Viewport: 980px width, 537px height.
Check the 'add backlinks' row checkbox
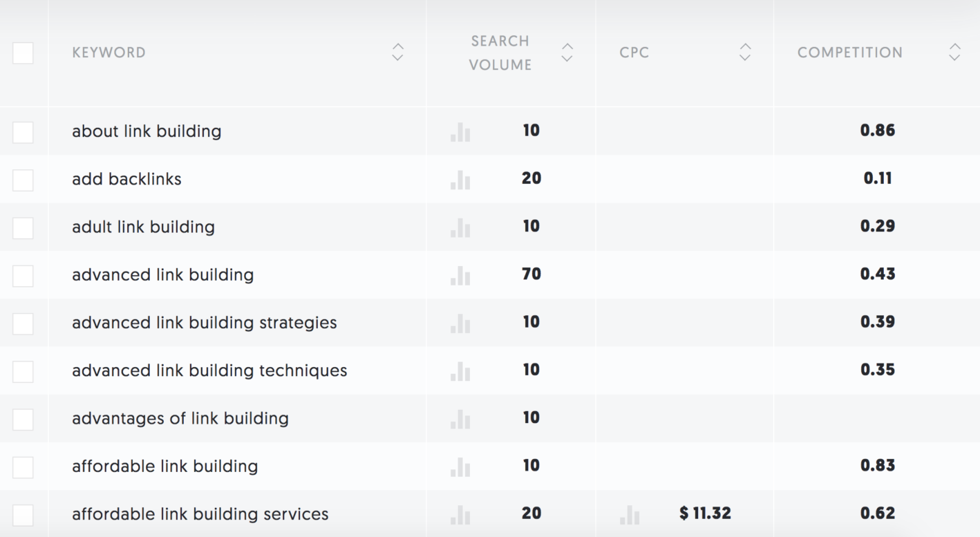click(23, 180)
